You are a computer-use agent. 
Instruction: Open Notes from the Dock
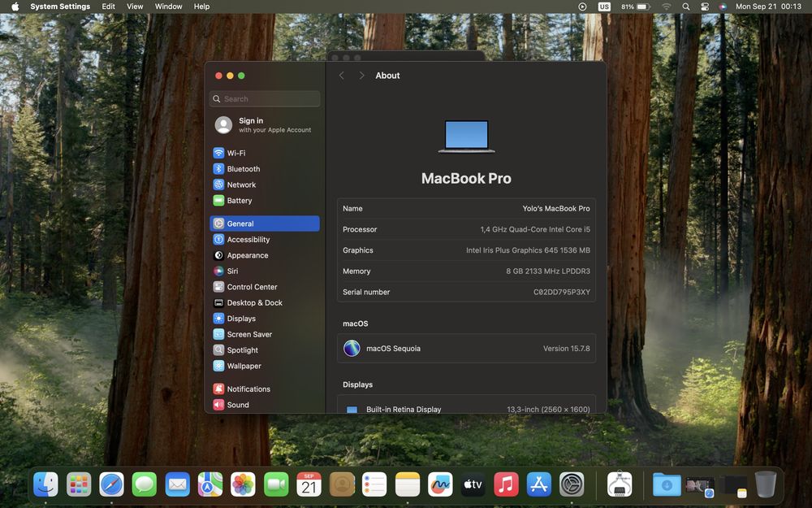tap(408, 485)
